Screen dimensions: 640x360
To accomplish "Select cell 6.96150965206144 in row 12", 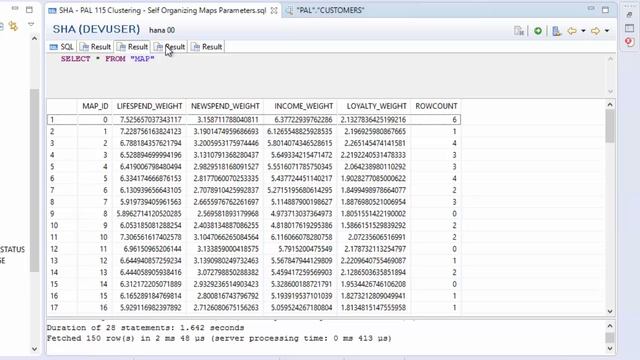I will click(x=149, y=249).
